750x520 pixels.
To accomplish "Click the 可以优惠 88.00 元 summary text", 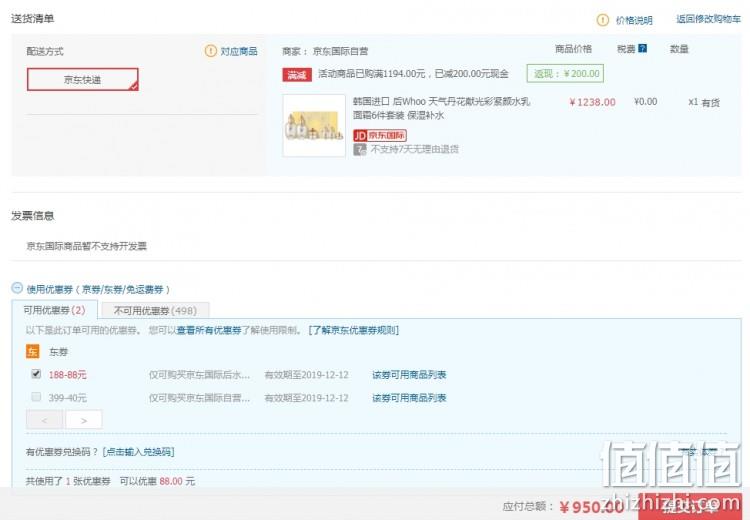I will pos(157,481).
